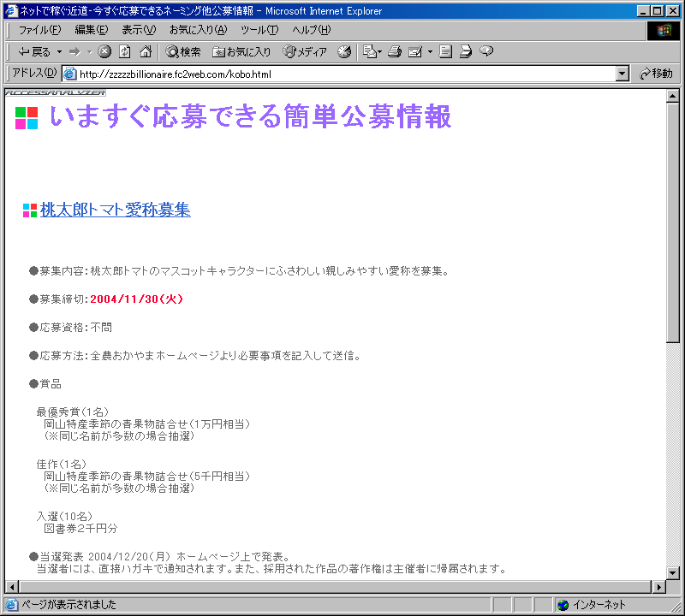
Task: Open the Search (検索) toolbar button
Action: [183, 52]
